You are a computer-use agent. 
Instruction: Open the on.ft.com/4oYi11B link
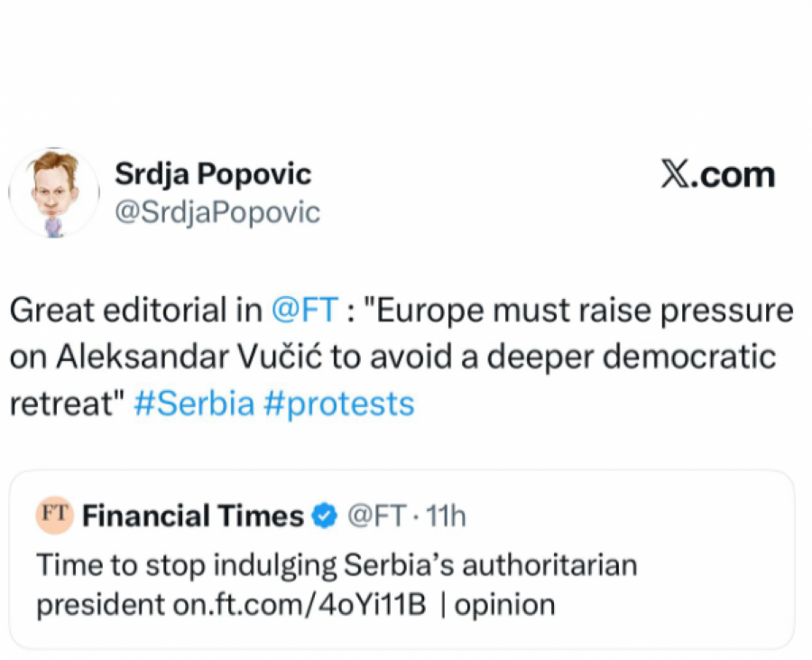[298, 604]
